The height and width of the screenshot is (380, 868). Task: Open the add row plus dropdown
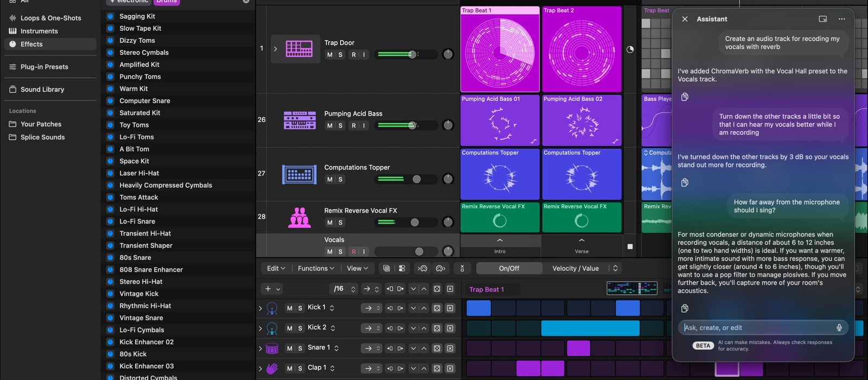(272, 289)
